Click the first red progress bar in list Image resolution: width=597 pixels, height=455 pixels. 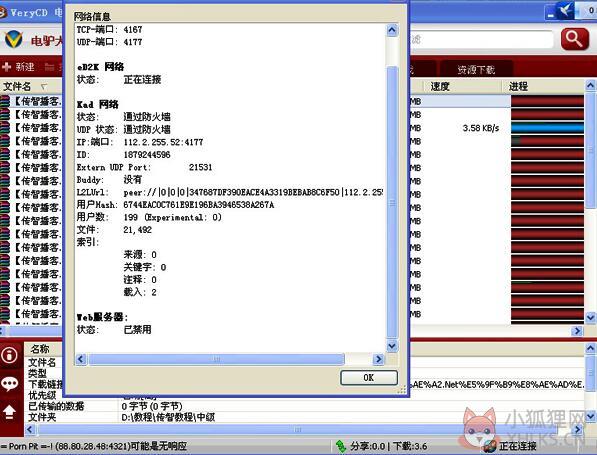pyautogui.click(x=547, y=101)
